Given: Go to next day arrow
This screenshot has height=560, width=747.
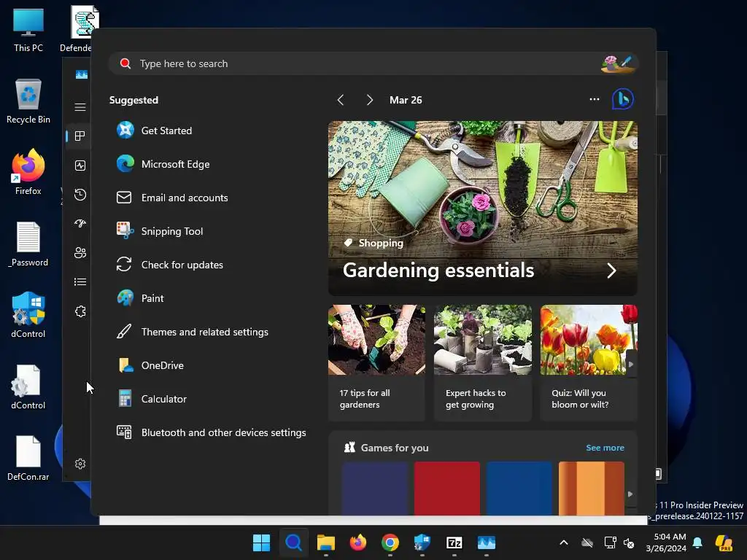Looking at the screenshot, I should [x=369, y=100].
